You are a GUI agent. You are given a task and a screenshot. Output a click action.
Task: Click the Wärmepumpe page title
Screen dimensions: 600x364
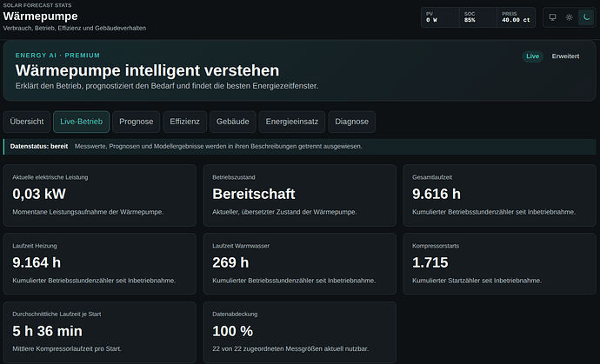[x=40, y=16]
